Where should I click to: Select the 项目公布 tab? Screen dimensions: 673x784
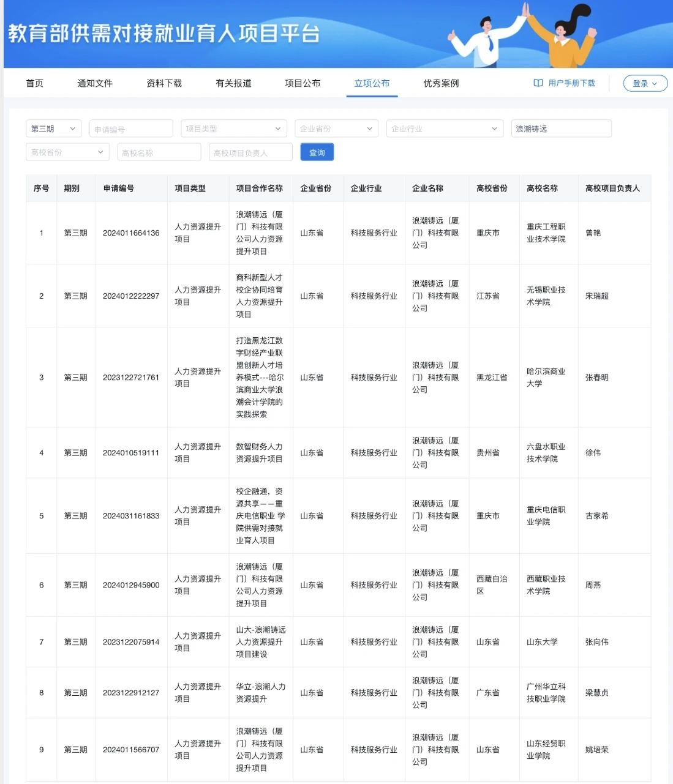(x=303, y=83)
